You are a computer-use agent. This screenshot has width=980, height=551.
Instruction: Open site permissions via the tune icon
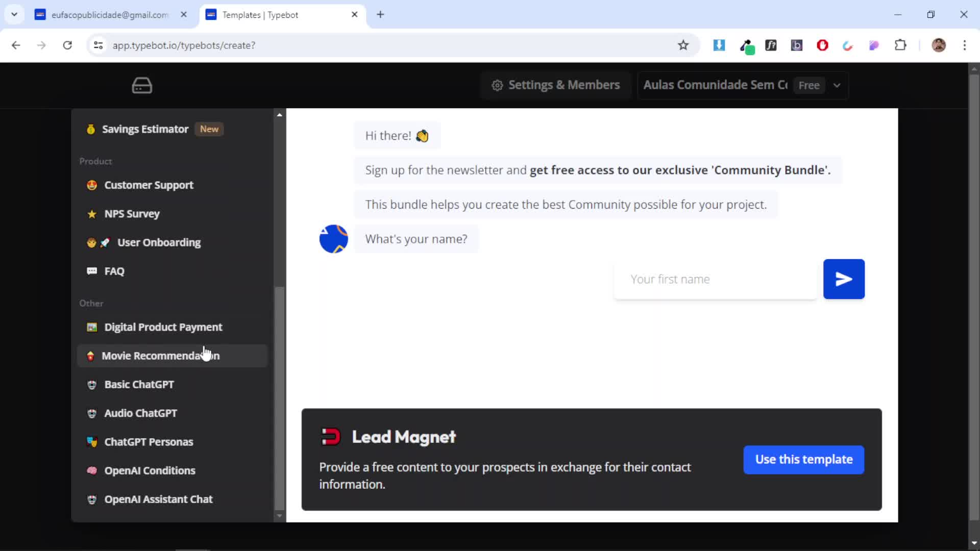pos(99,45)
